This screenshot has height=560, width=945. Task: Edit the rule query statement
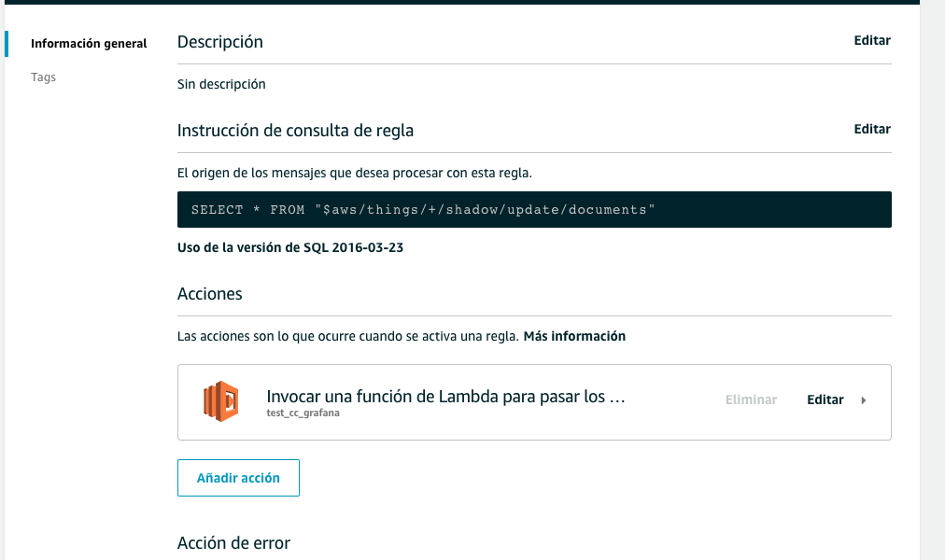click(871, 130)
